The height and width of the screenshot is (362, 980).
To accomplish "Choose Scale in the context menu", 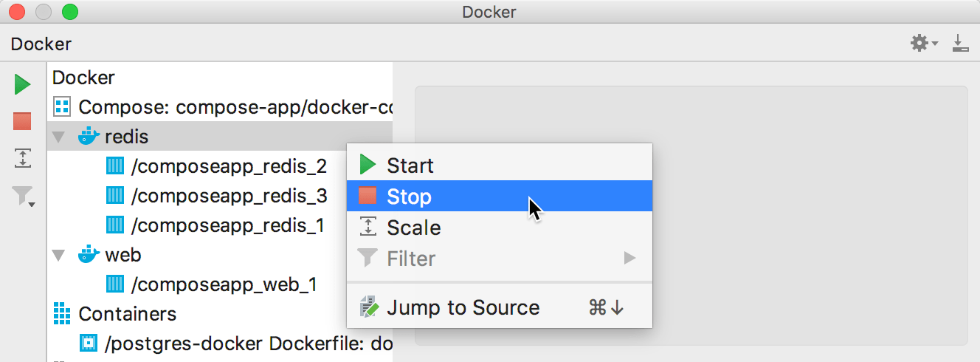I will pos(413,228).
